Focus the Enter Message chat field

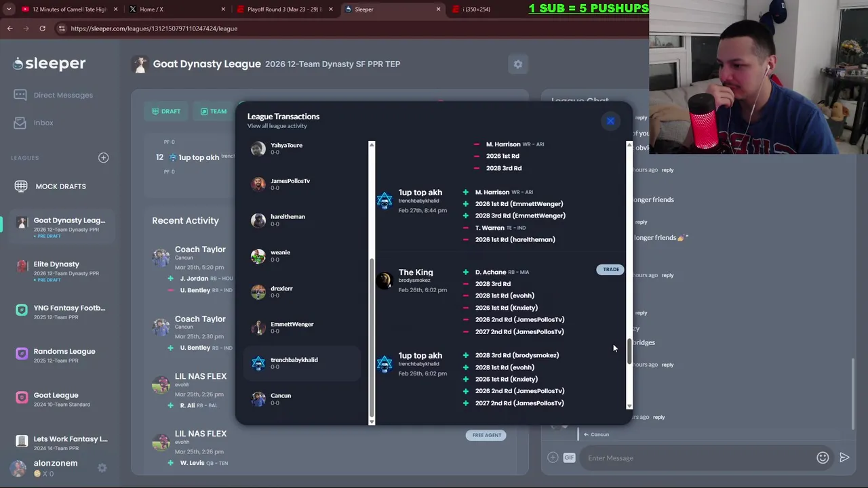pos(698,458)
